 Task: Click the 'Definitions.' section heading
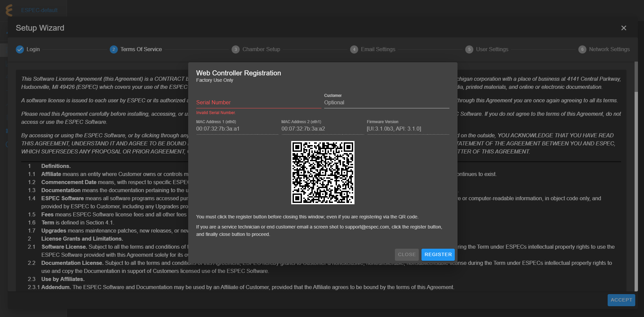pyautogui.click(x=56, y=166)
